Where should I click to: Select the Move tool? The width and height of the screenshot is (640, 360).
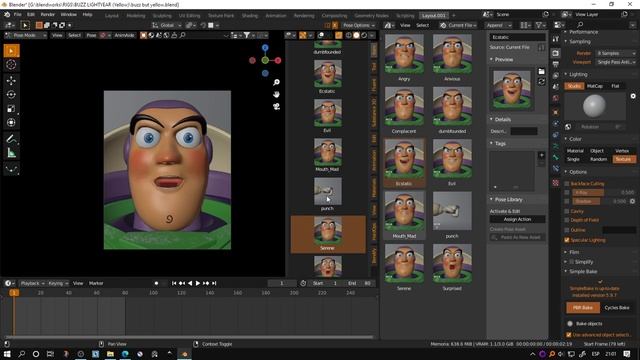(x=11, y=80)
